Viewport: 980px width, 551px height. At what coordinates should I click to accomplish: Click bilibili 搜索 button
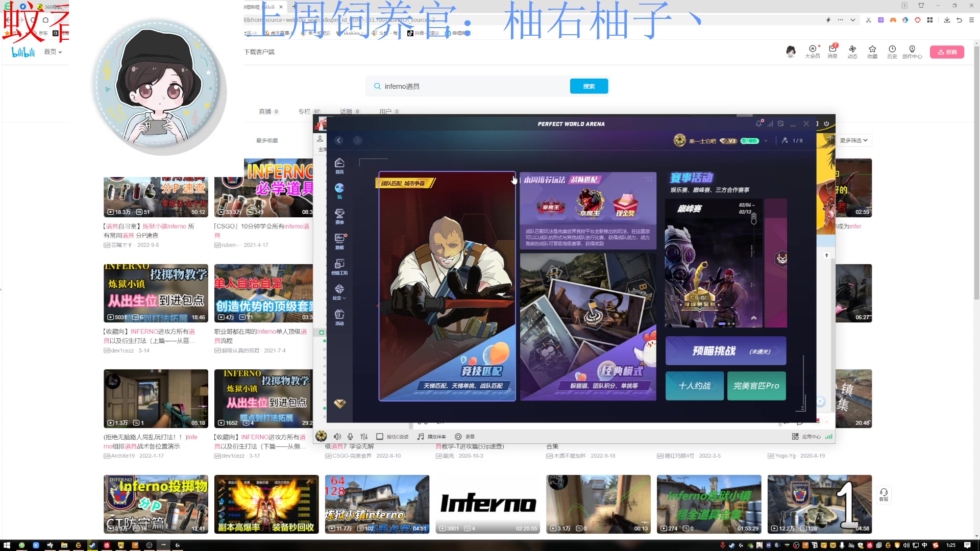[589, 86]
